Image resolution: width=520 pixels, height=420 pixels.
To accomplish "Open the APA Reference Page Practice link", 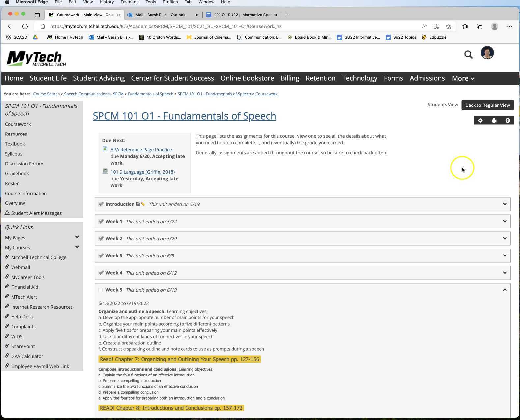I will tap(141, 150).
